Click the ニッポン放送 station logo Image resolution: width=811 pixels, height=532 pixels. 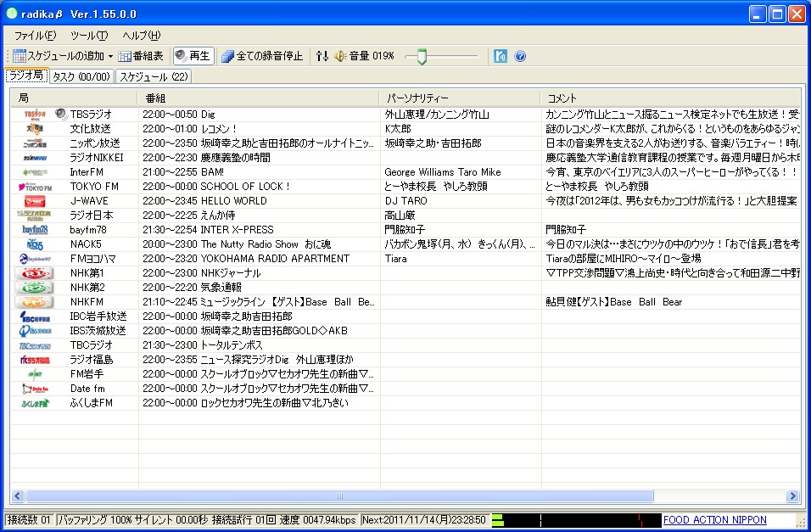[x=35, y=143]
